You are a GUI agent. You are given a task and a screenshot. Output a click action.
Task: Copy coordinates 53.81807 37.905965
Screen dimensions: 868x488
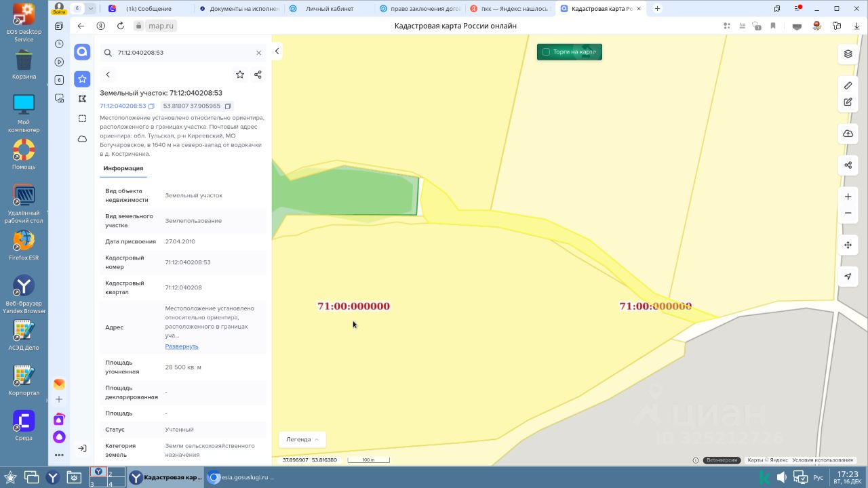coord(228,106)
